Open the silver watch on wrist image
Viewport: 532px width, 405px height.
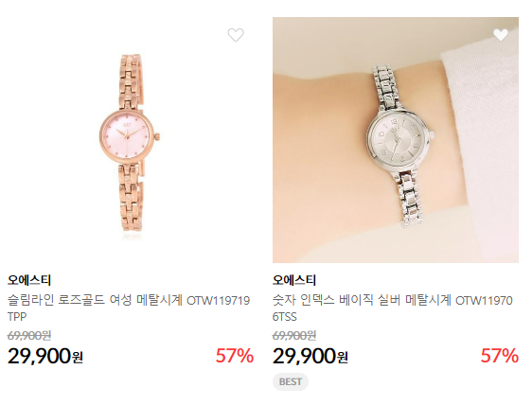396,140
